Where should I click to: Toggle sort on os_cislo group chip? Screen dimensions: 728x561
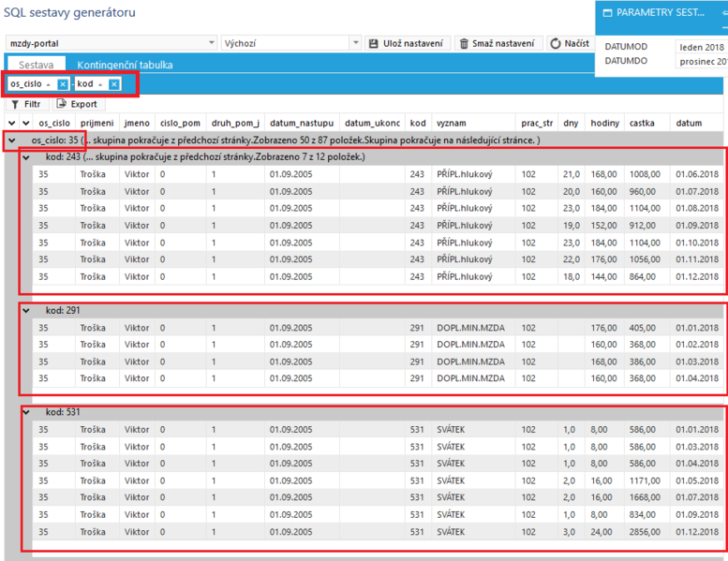pos(49,84)
